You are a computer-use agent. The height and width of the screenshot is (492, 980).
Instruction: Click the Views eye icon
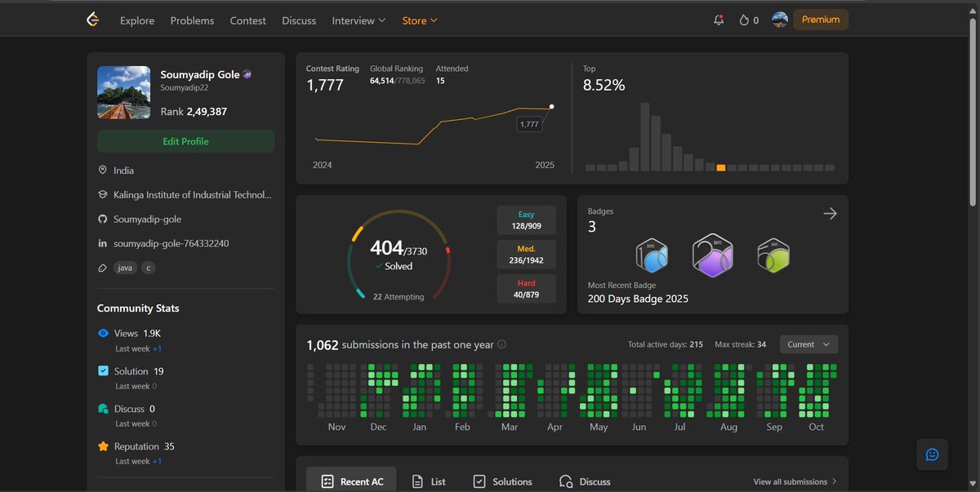click(x=103, y=333)
